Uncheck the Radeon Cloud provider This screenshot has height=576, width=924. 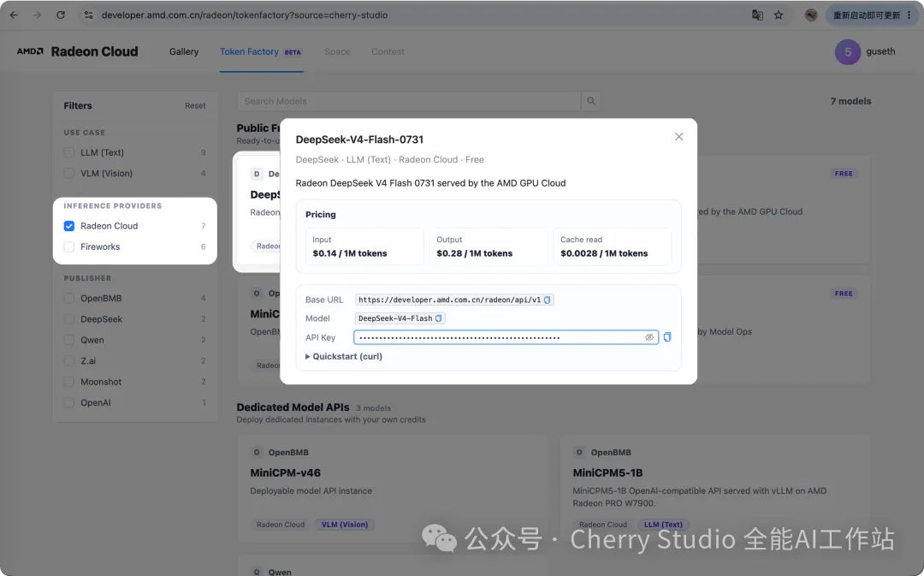(x=69, y=226)
